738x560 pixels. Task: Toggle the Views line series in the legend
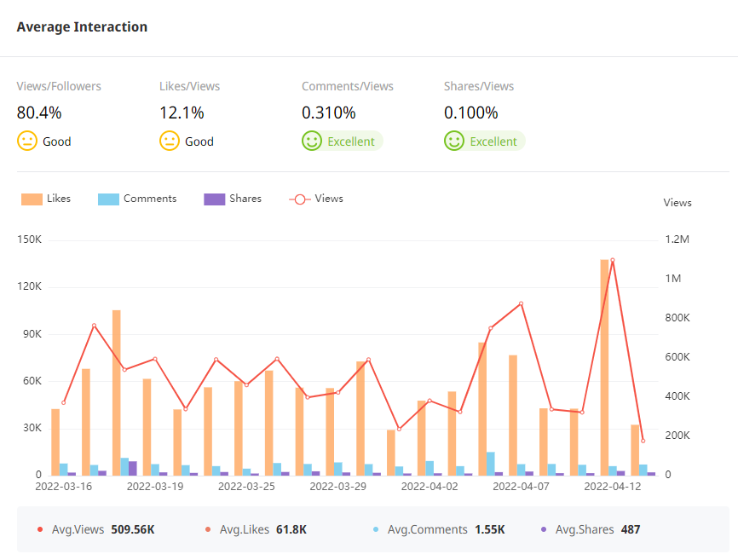328,199
